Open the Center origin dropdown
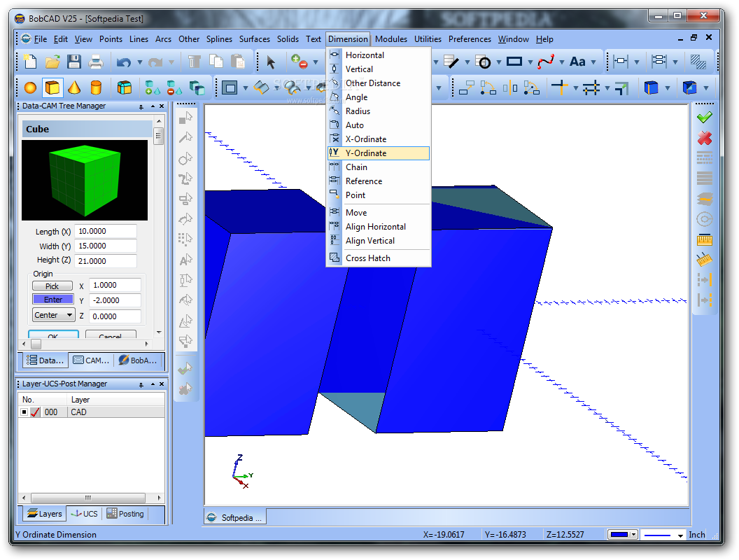 tap(53, 315)
